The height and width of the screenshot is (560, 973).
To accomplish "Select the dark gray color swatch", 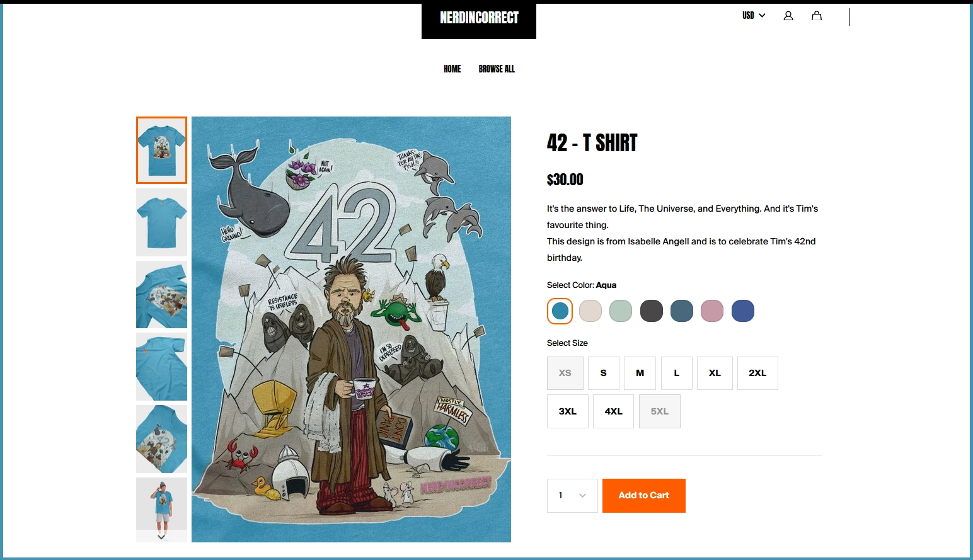I will (651, 311).
